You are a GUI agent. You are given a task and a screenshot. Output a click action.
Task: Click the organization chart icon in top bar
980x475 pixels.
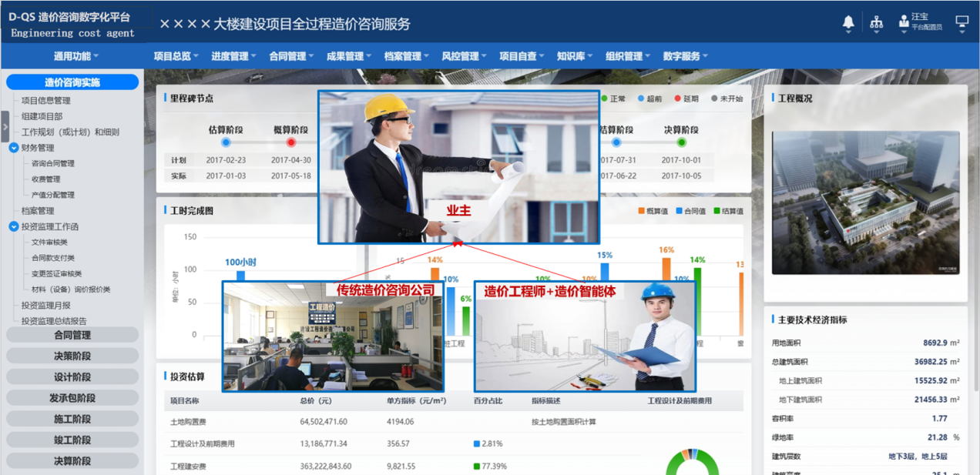(876, 22)
